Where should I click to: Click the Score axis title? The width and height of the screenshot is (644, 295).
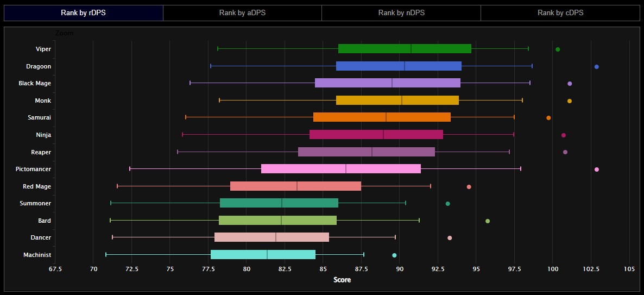(342, 280)
